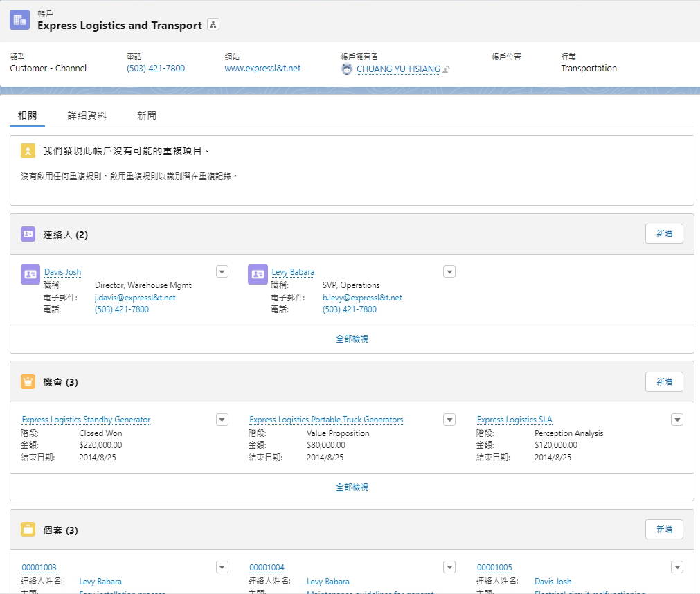Click 新增 button in 連絡人 section

pyautogui.click(x=664, y=234)
